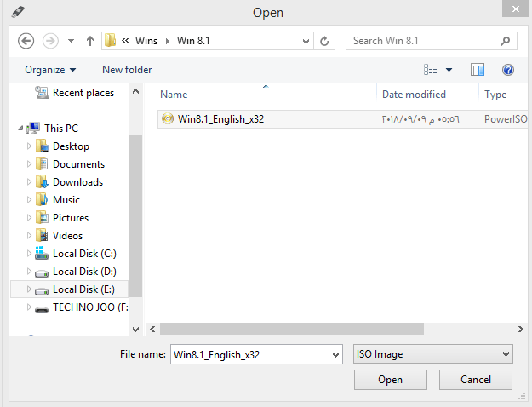Select Downloads in the navigation pane
Image resolution: width=532 pixels, height=407 pixels.
click(x=77, y=182)
